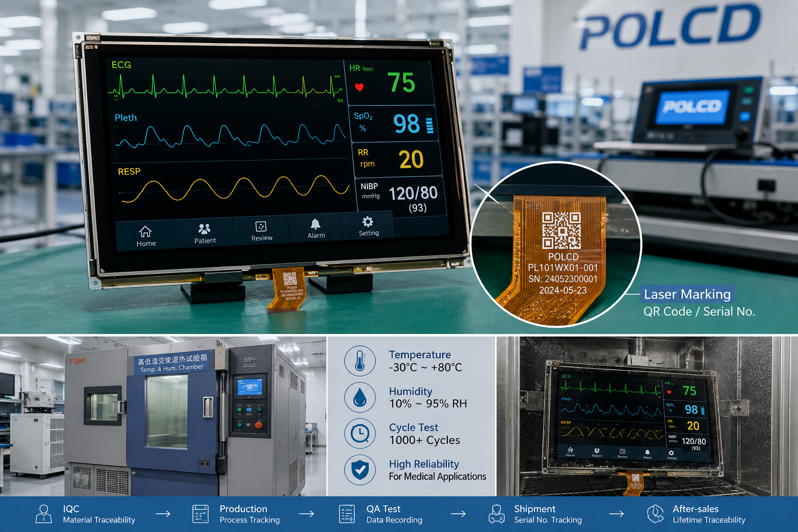
Task: Click the 'QR Code / Serial No.' text
Action: (699, 311)
